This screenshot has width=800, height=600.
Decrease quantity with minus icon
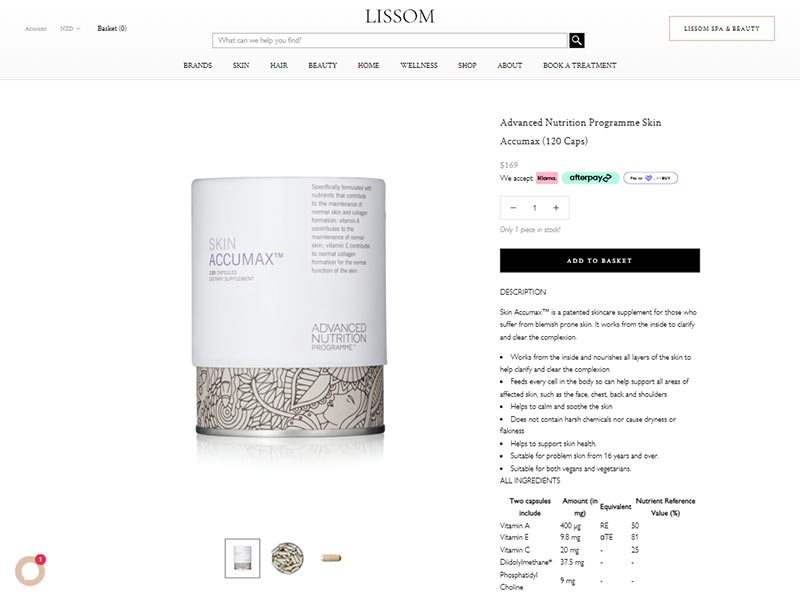coord(513,208)
